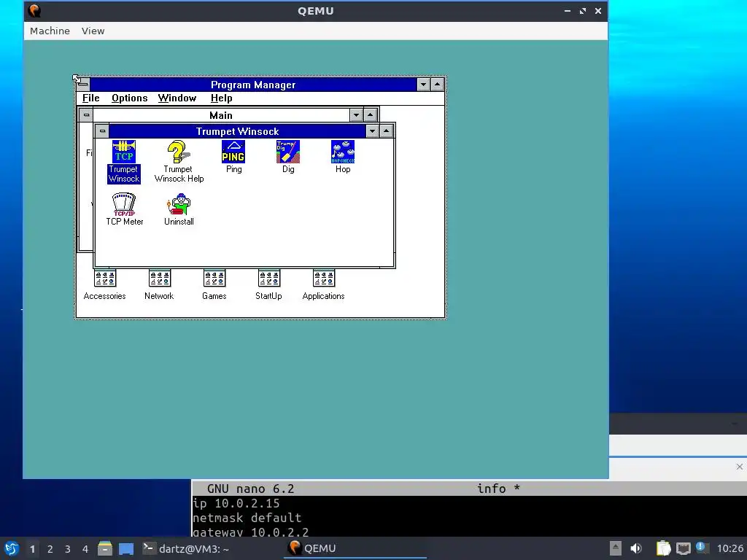This screenshot has width=747, height=560.
Task: Open the Lubuntu start menu icon
Action: tap(12, 548)
